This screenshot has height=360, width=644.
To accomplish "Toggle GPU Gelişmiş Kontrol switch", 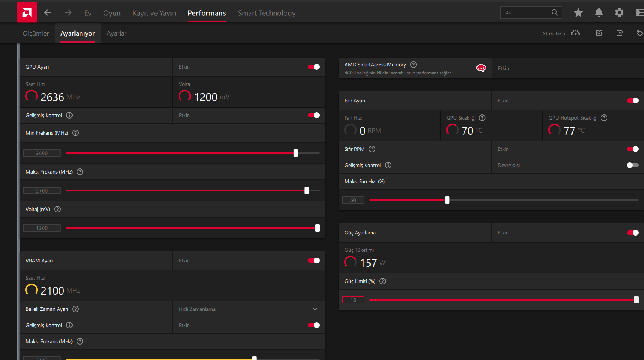I will click(314, 115).
